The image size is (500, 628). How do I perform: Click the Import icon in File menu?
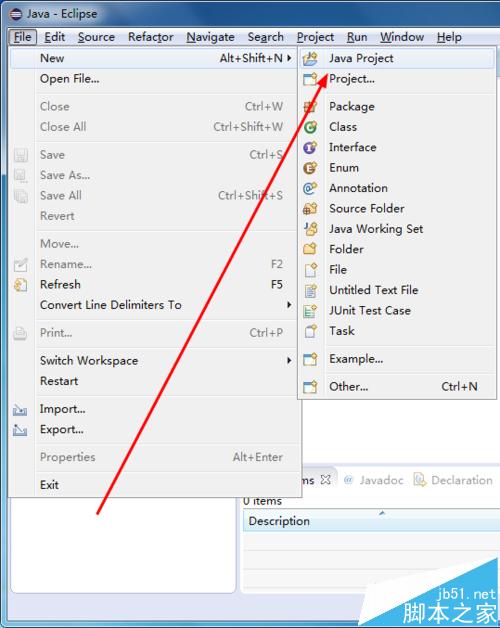coord(20,409)
